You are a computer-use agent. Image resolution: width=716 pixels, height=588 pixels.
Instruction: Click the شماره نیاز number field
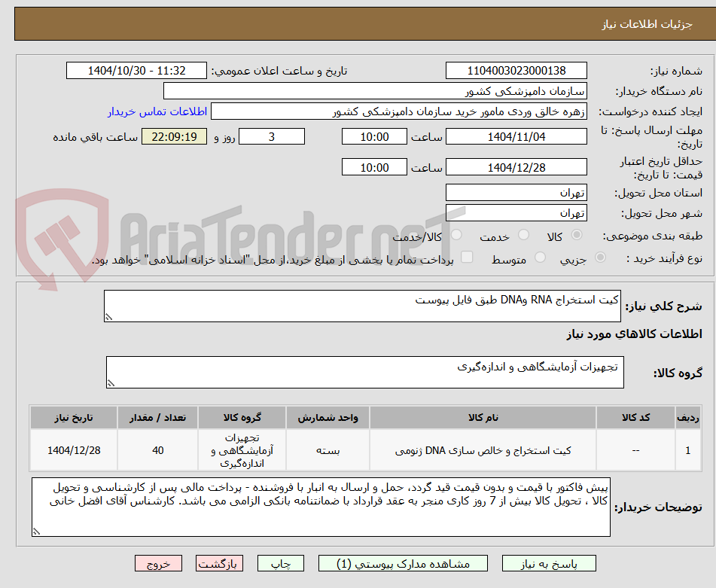click(x=516, y=70)
